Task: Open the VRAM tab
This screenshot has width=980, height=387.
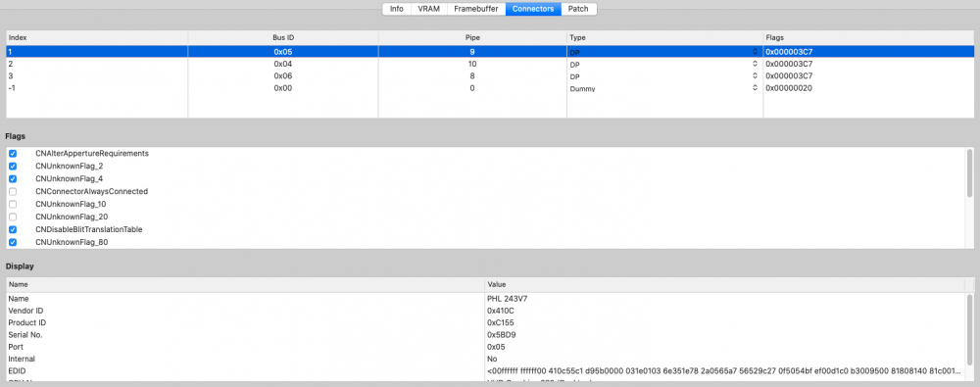Action: [428, 10]
